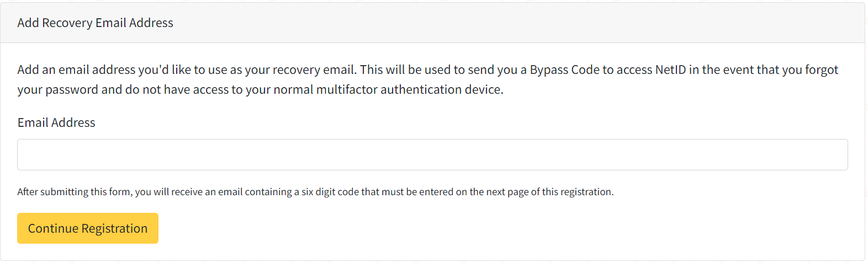Click the "Email Address" field label
This screenshot has height=263, width=868.
pos(56,122)
